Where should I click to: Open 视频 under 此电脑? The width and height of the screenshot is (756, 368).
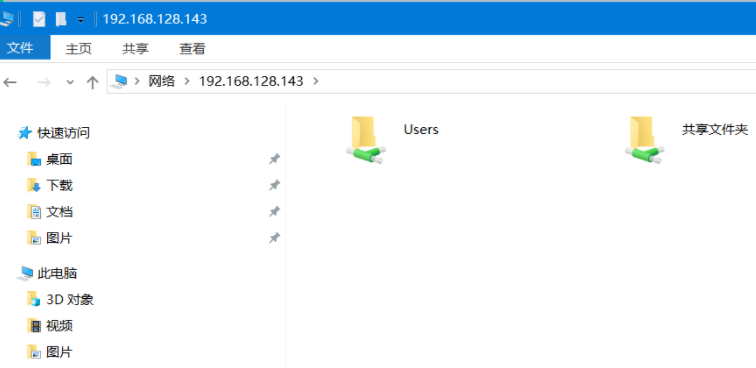coord(59,326)
